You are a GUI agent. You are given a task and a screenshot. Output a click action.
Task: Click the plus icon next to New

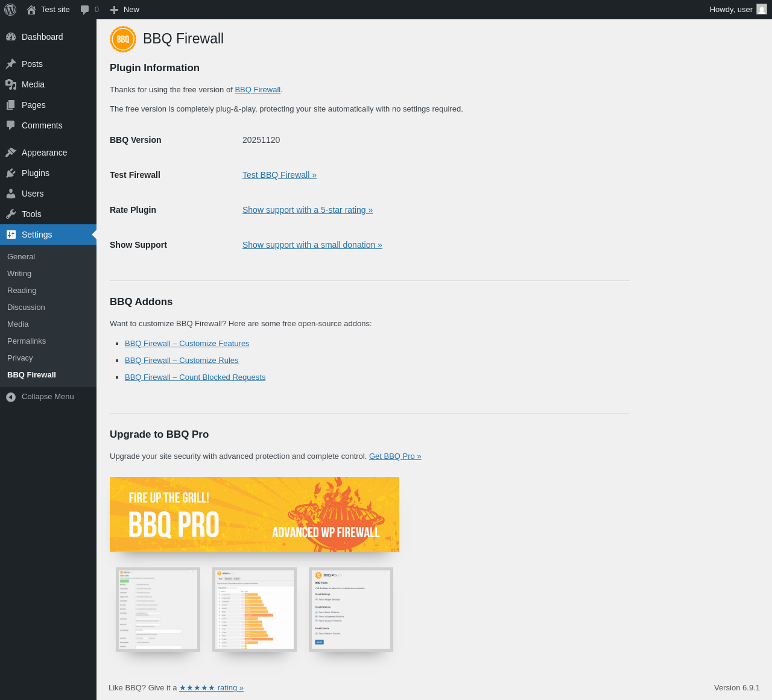(114, 10)
